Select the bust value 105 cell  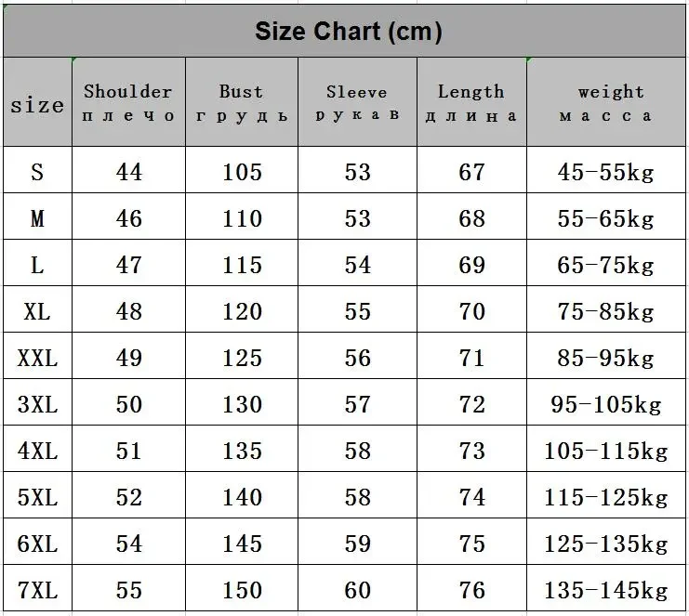(x=242, y=172)
